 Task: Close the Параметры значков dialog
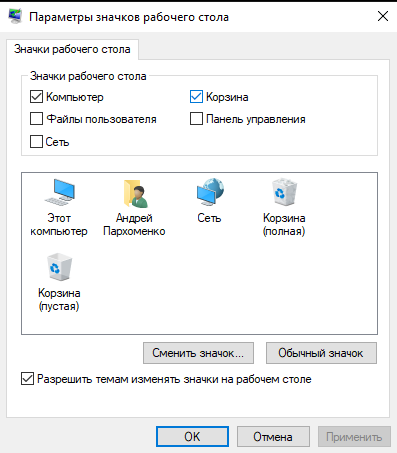pyautogui.click(x=383, y=16)
